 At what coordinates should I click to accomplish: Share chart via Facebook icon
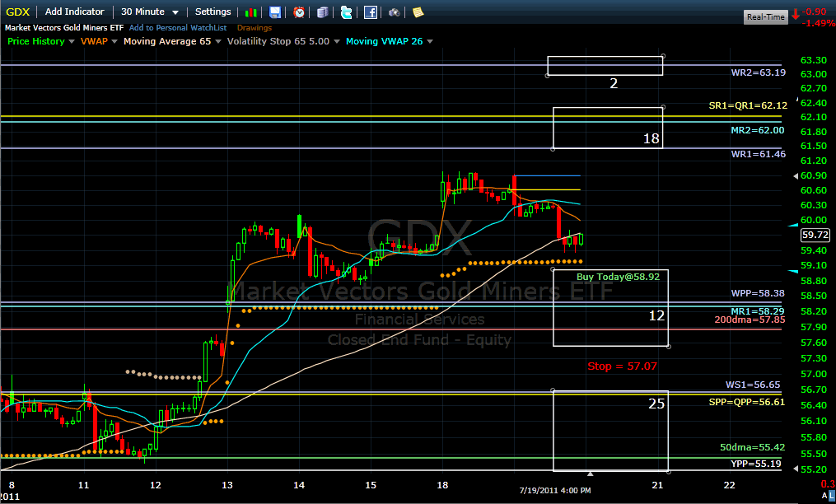[x=371, y=12]
